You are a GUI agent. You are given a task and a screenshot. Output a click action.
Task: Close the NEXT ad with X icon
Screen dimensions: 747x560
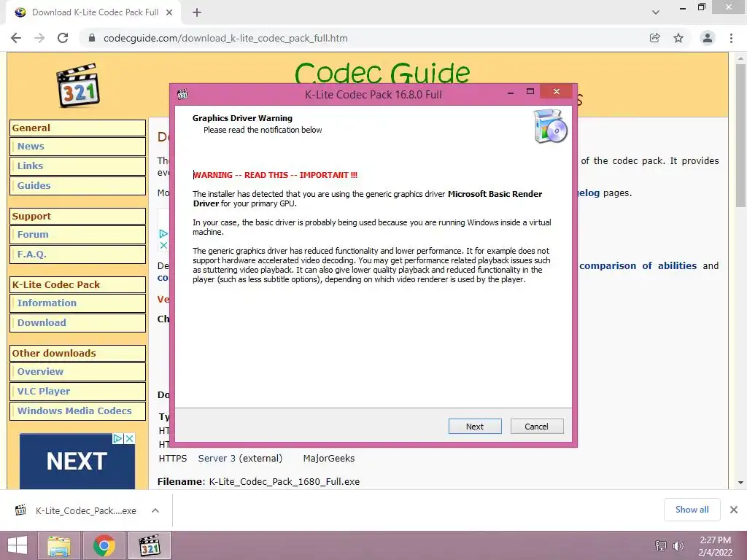tap(129, 438)
